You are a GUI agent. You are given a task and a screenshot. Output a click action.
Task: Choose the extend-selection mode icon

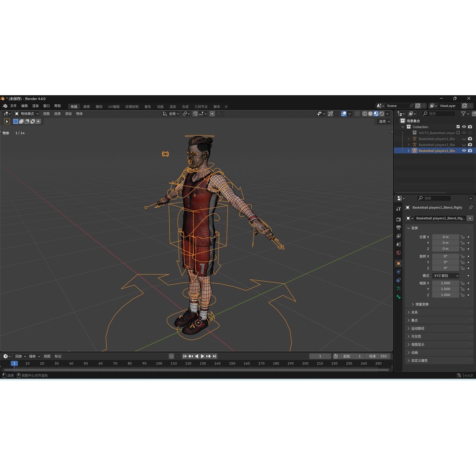click(x=21, y=122)
